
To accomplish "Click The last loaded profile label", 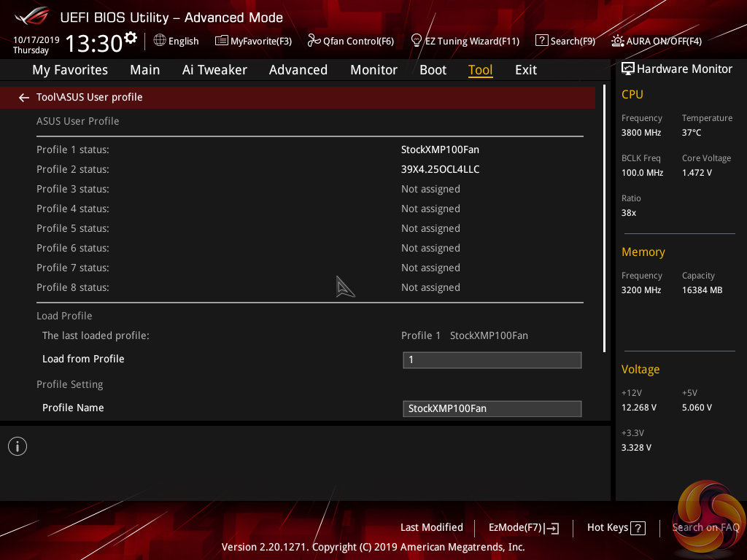I will point(96,335).
